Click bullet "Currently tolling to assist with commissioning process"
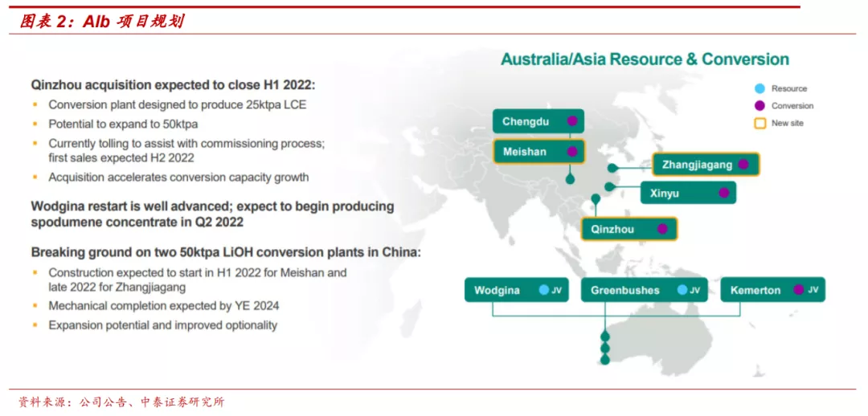The image size is (868, 416). coord(186,143)
